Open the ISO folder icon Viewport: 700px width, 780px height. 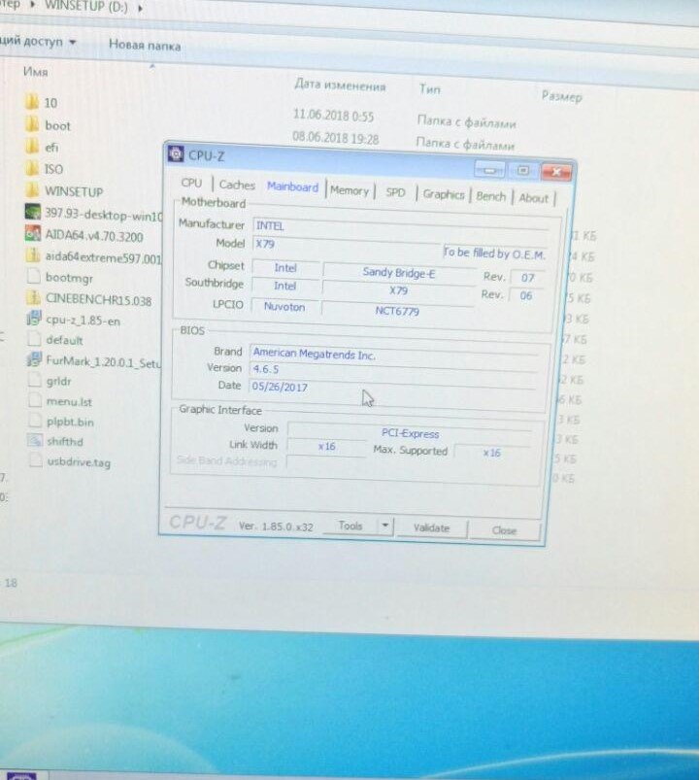pyautogui.click(x=32, y=168)
